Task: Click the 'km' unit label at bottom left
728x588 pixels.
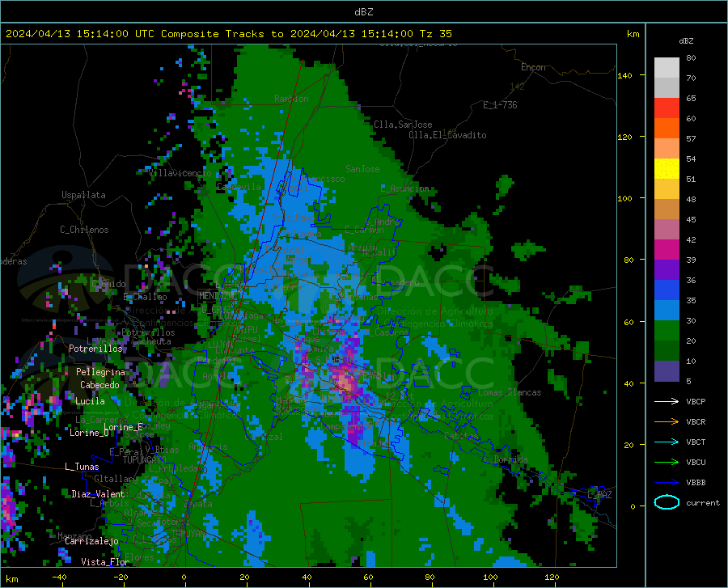Action: coord(11,579)
